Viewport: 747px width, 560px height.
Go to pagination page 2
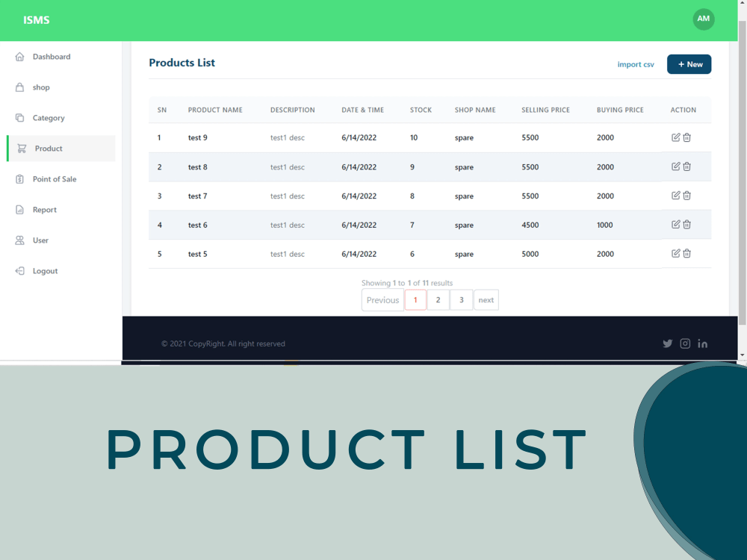pos(438,299)
